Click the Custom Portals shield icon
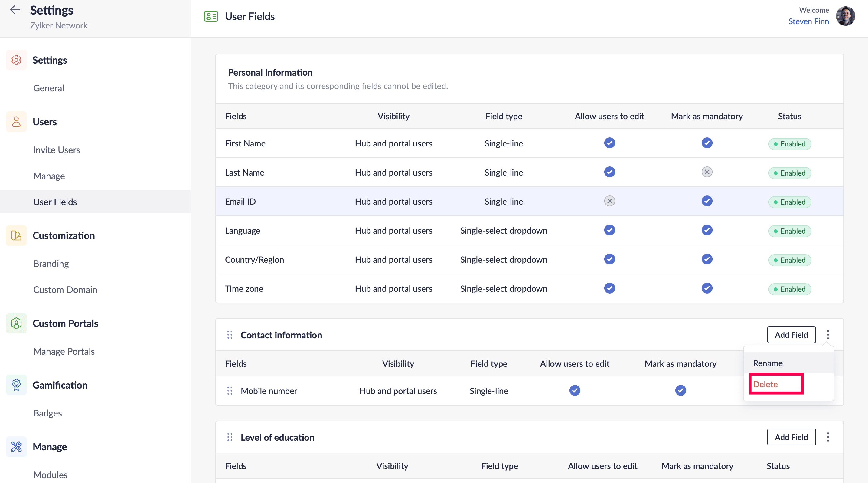Image resolution: width=868 pixels, height=483 pixels. point(16,323)
